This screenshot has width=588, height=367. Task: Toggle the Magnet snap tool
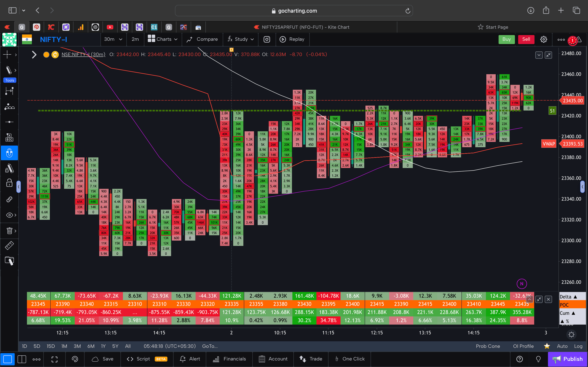[9, 153]
